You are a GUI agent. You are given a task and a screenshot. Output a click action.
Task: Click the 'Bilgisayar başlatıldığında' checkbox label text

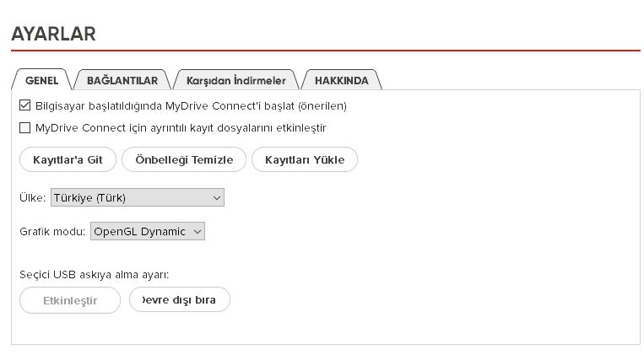(191, 106)
